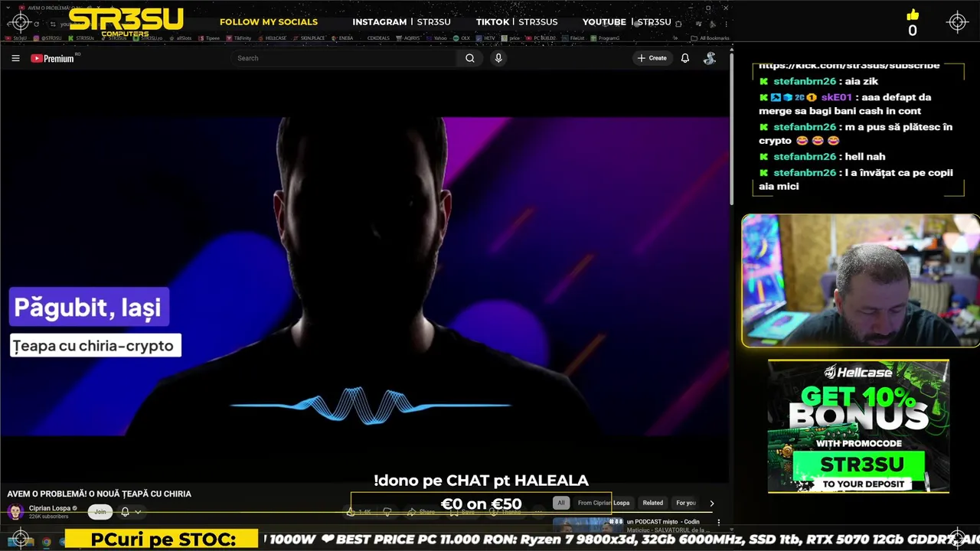Start voice search with microphone icon
This screenshot has width=980, height=551.
[498, 58]
